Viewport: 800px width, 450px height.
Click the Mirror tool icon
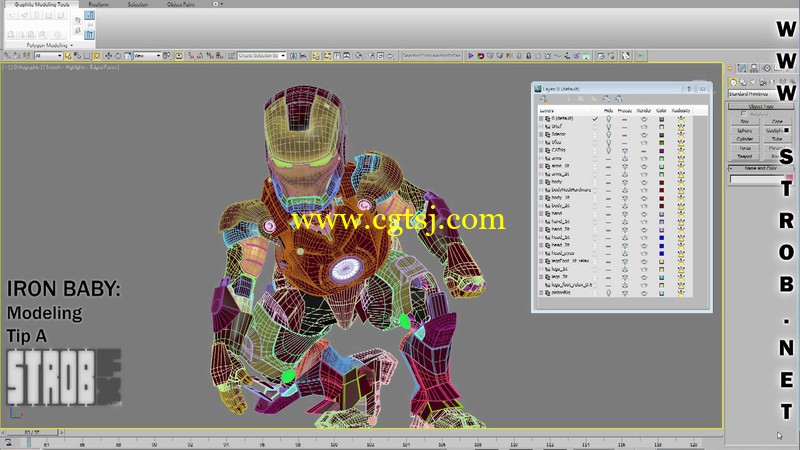pos(294,56)
